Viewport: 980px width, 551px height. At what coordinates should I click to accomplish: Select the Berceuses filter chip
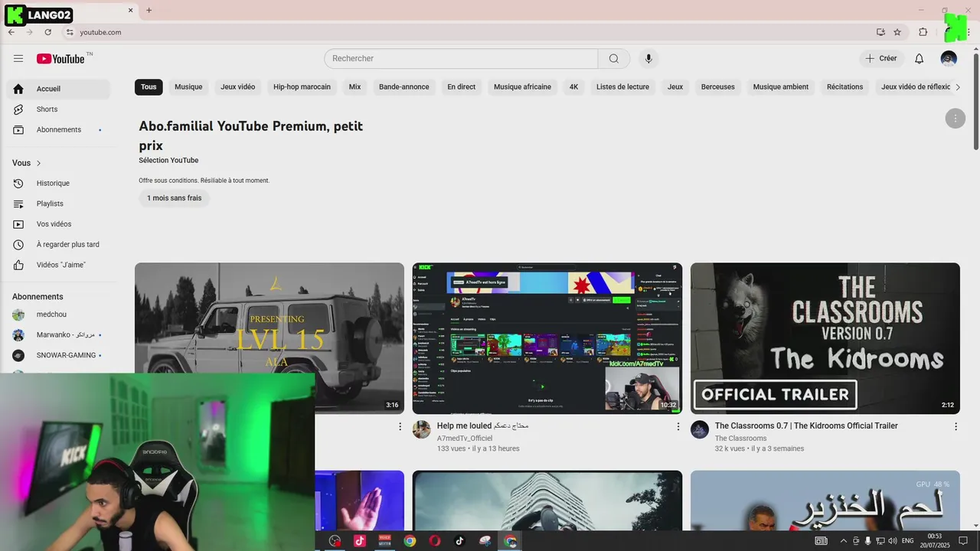coord(718,87)
